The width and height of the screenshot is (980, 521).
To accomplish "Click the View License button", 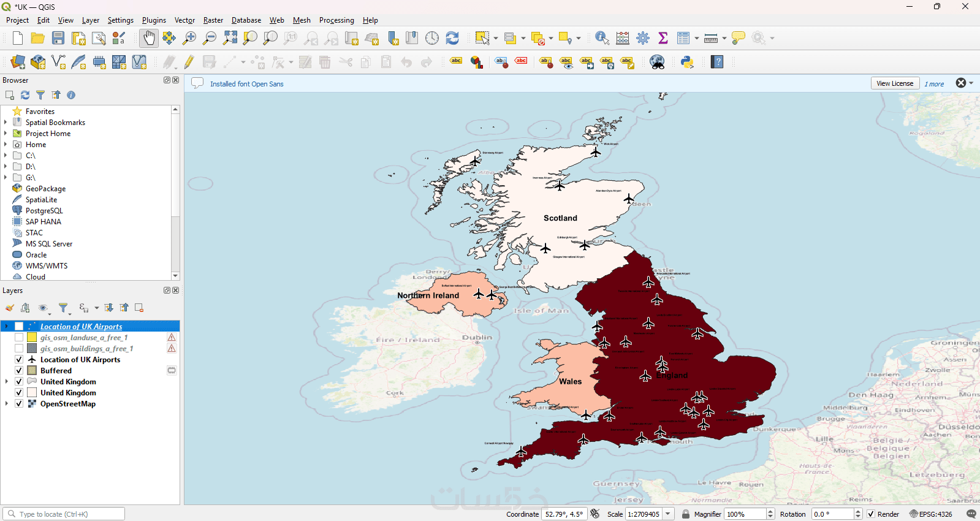I will [x=894, y=83].
